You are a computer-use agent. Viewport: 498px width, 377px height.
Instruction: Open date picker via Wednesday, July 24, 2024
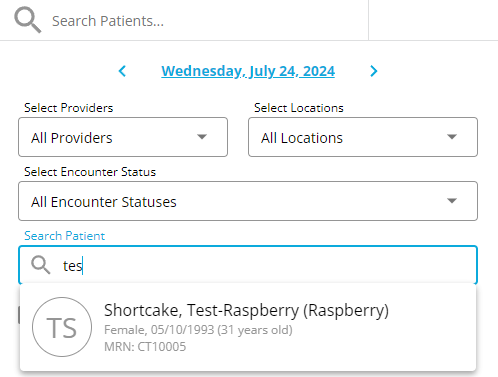tap(248, 71)
